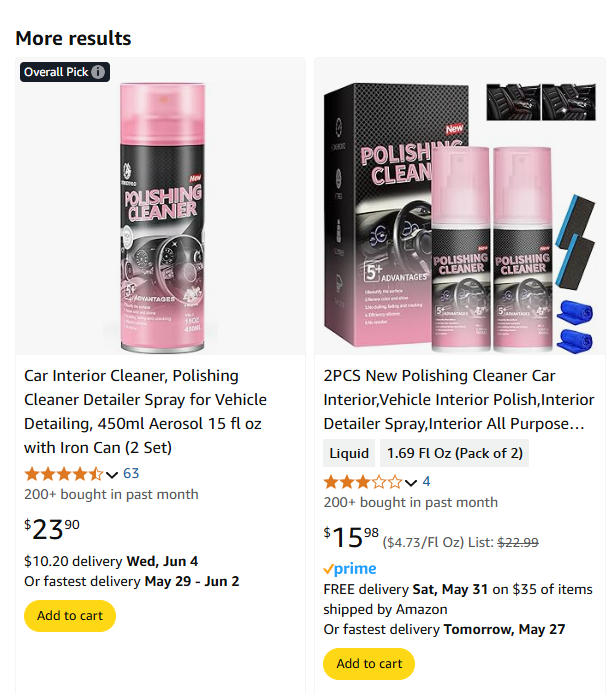Select the 1.69 Fl Oz (Pack of 2) option

(x=454, y=453)
